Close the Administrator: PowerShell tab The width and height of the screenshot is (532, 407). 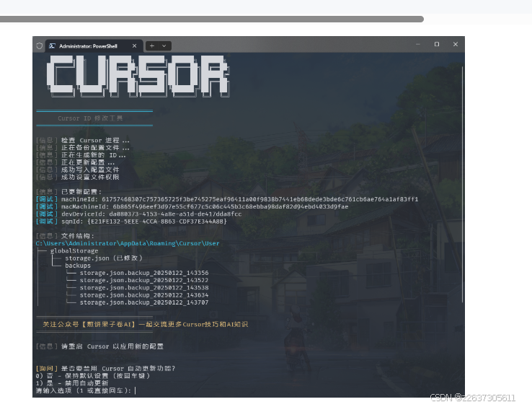click(x=134, y=45)
